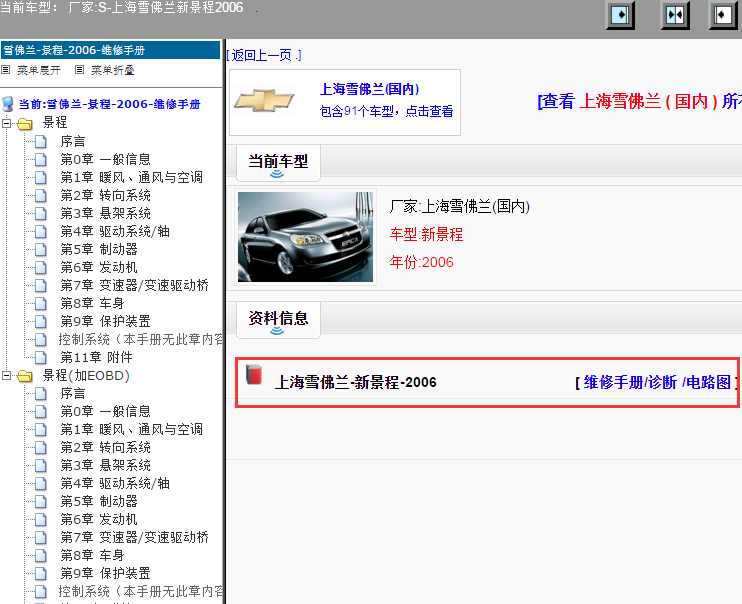This screenshot has height=604, width=742.
Task: Select the 景程 folder label
Action: (55, 123)
